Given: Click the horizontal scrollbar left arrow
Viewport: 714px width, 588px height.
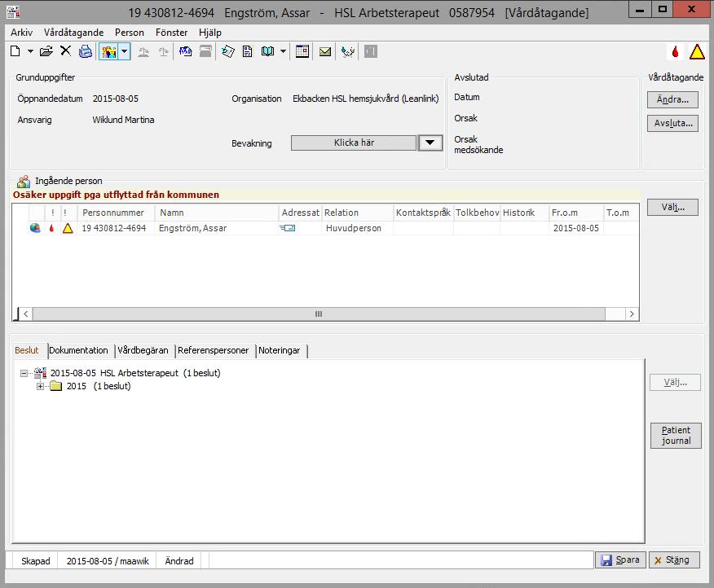Looking at the screenshot, I should click(26, 314).
